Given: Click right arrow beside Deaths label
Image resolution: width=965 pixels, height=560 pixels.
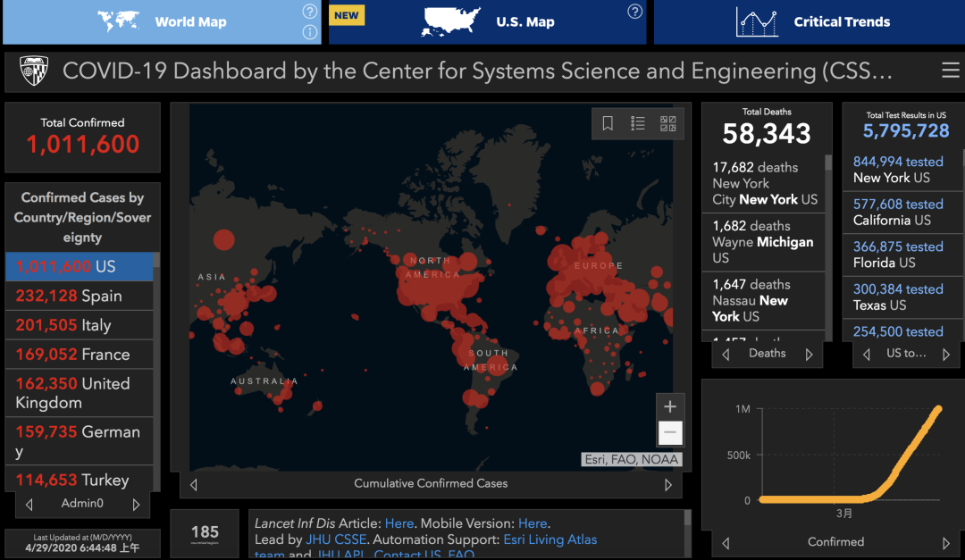Looking at the screenshot, I should click(x=810, y=355).
